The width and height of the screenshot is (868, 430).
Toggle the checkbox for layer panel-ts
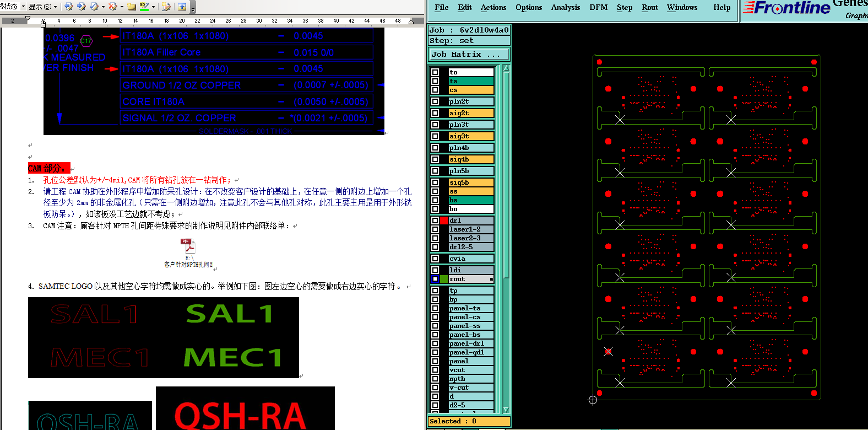click(x=435, y=308)
